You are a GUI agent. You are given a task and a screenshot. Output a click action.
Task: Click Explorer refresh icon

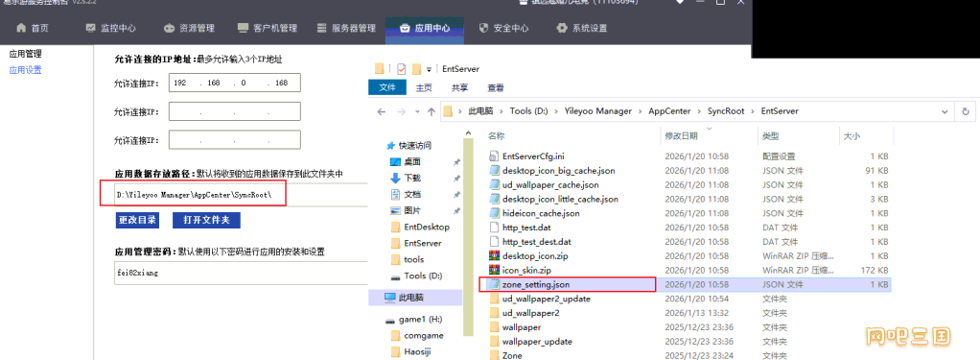[x=967, y=111]
